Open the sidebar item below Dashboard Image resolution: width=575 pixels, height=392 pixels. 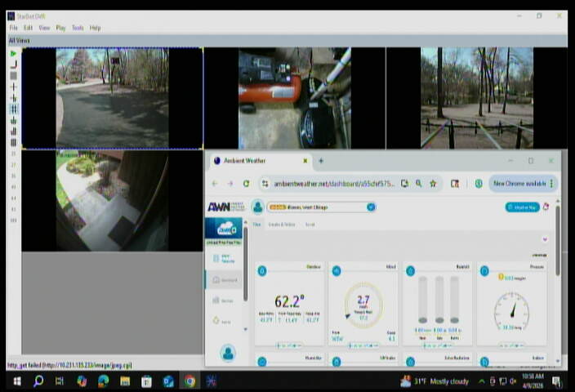pyautogui.click(x=223, y=301)
